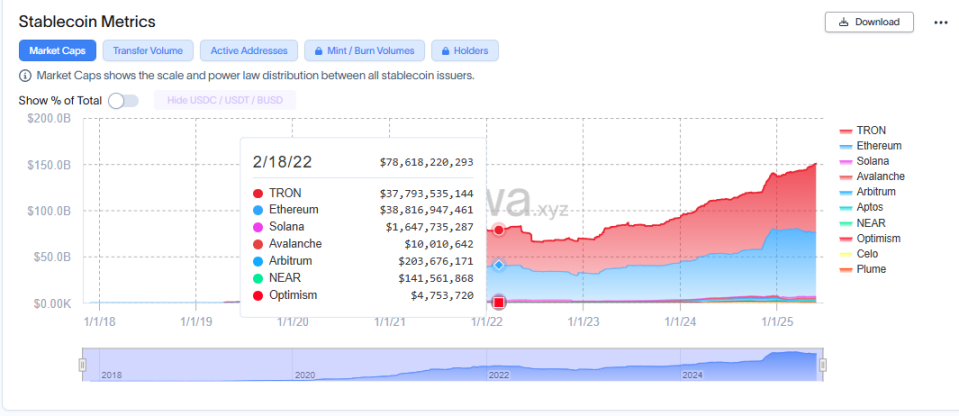The height and width of the screenshot is (416, 959).
Task: Click the lock icon on Holders tab
Action: (x=445, y=51)
